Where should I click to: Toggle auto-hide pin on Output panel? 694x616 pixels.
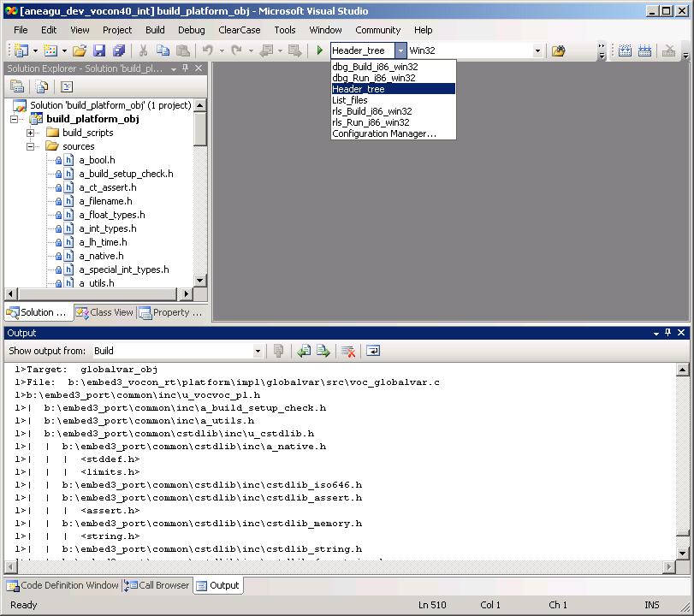tap(667, 332)
